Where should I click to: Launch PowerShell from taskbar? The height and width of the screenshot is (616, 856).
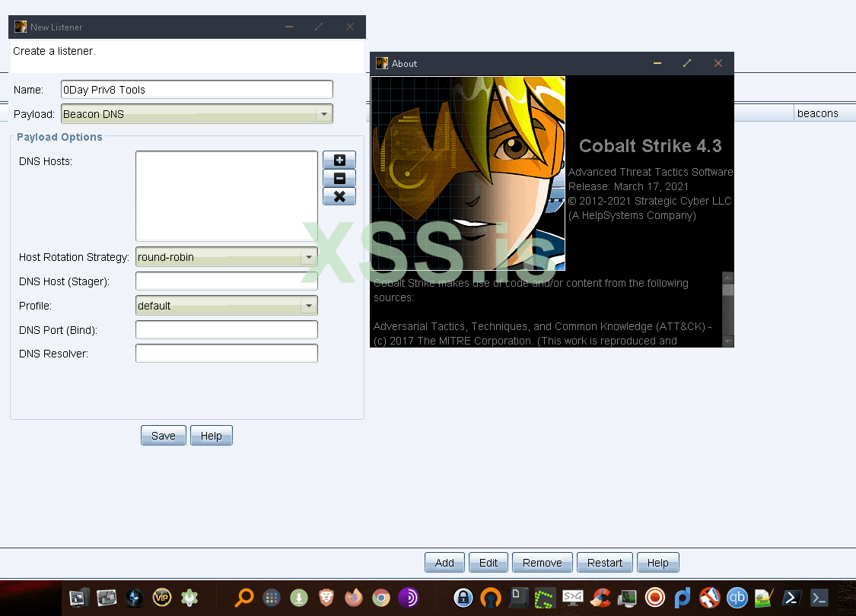[x=791, y=598]
